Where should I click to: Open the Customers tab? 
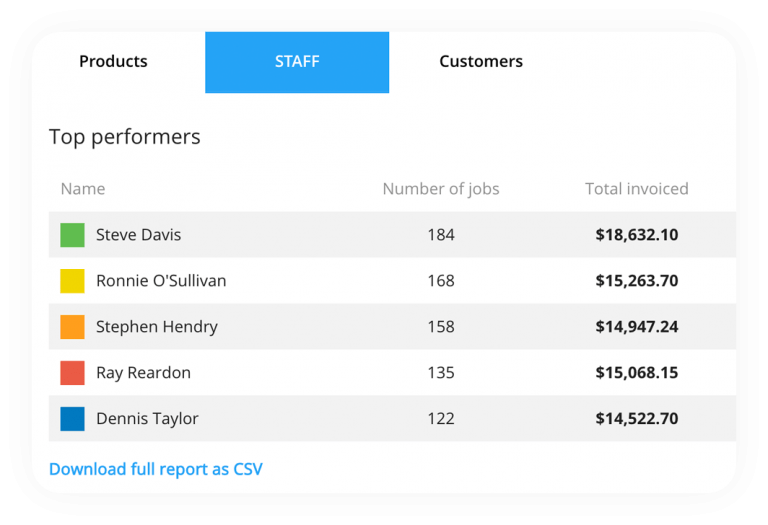pyautogui.click(x=480, y=62)
